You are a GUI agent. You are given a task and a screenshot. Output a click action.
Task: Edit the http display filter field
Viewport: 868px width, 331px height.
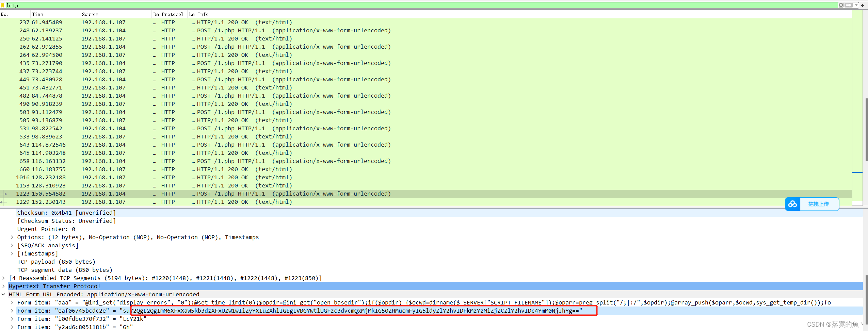click(x=421, y=5)
